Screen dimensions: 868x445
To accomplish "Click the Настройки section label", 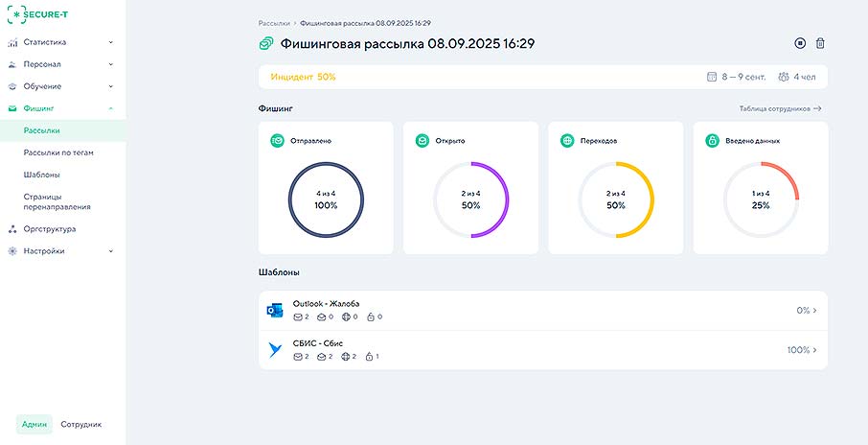I will coord(44,251).
